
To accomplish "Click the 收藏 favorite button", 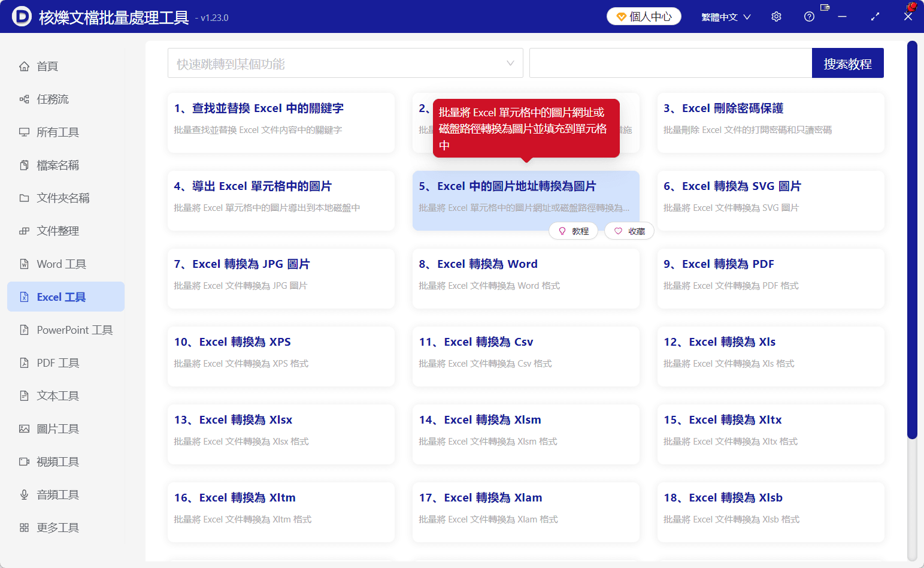I will coord(629,231).
